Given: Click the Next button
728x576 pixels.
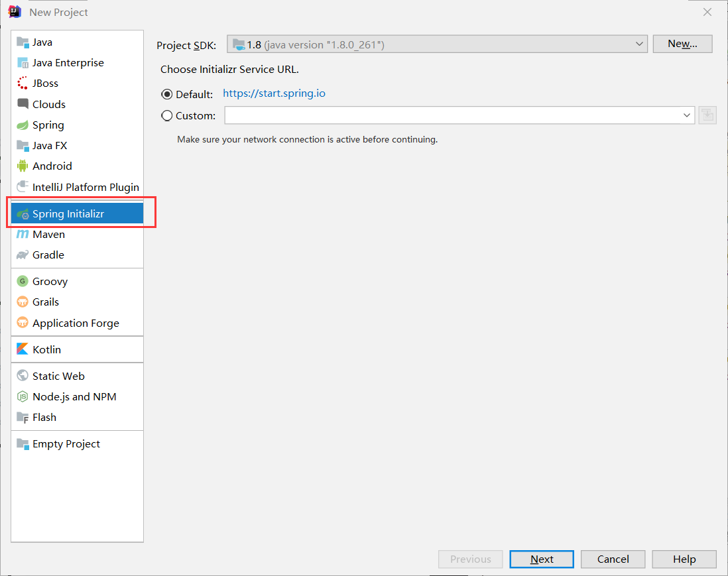Looking at the screenshot, I should [541, 559].
